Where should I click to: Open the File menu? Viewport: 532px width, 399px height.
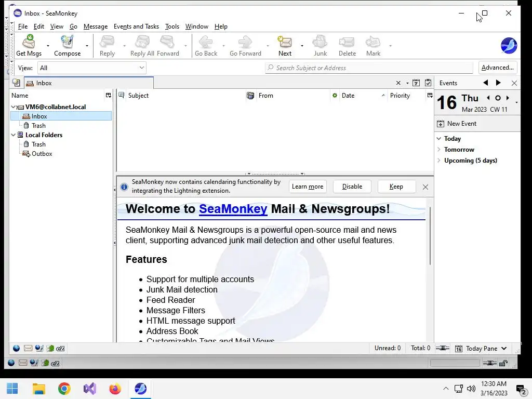coord(23,26)
